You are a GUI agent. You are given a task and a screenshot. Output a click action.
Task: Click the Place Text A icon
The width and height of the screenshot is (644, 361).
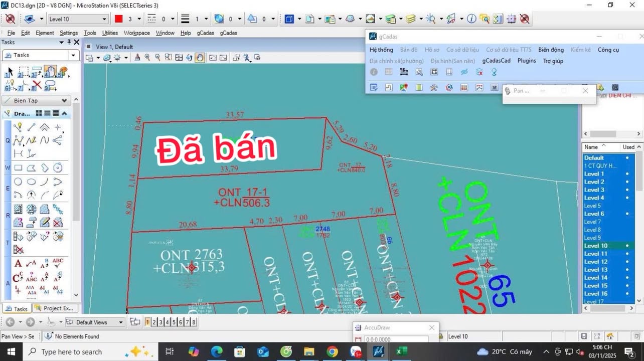[18, 262]
